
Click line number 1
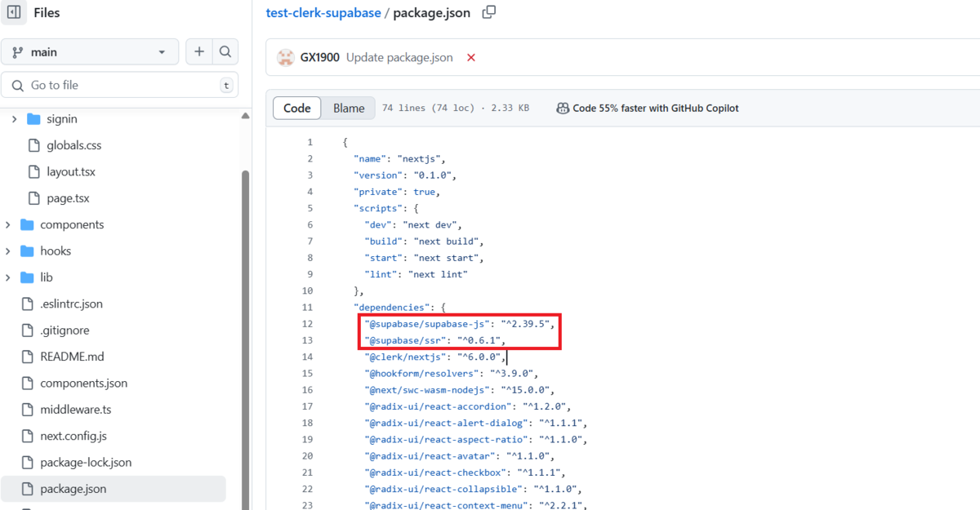[310, 142]
